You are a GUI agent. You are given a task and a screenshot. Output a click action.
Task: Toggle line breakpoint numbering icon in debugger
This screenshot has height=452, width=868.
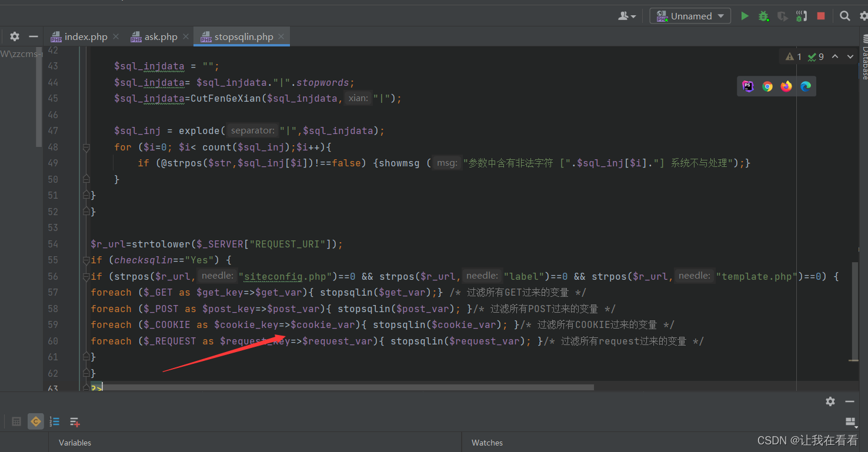(54, 421)
